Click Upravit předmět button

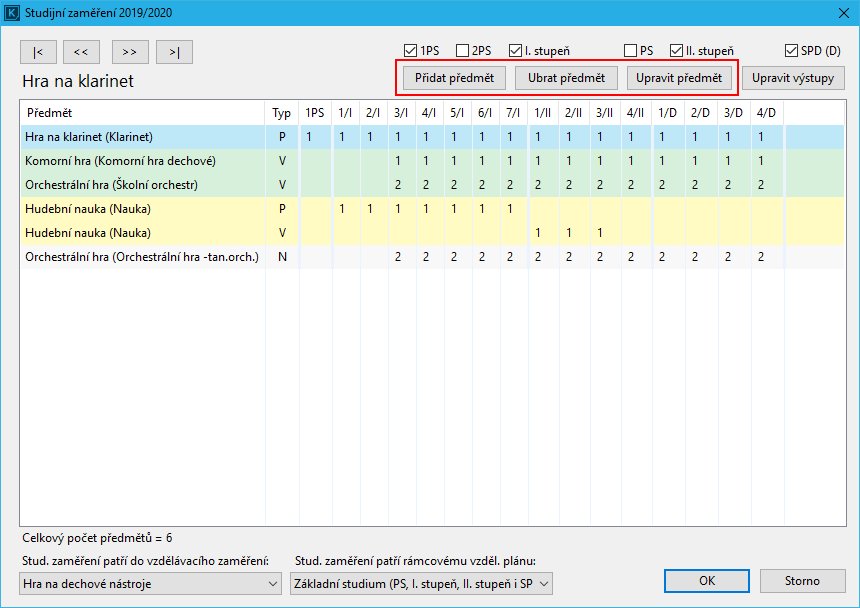coord(679,78)
